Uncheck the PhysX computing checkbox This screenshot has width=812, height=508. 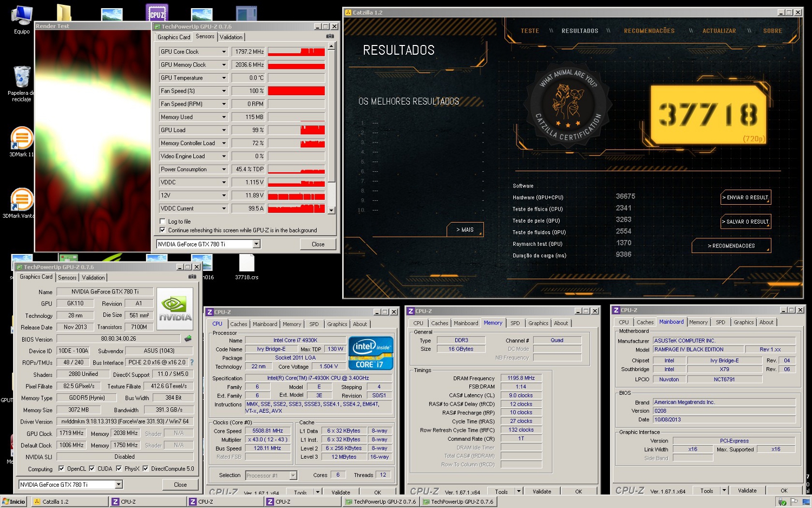[x=119, y=468]
